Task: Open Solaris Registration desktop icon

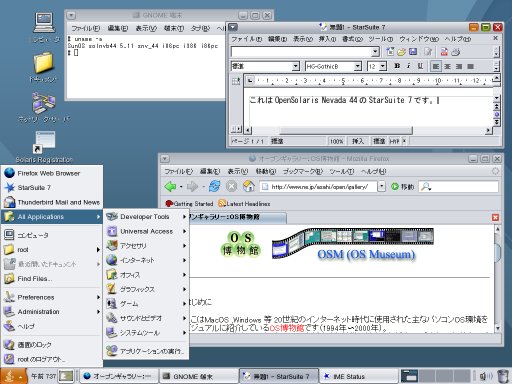Action: tap(44, 146)
